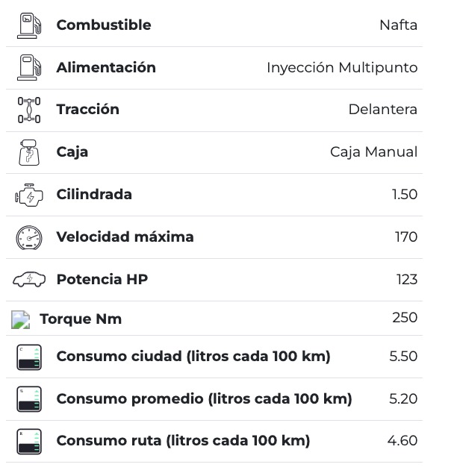The height and width of the screenshot is (476, 457).
Task: Select the Caja Manual value text
Action: coord(373,152)
